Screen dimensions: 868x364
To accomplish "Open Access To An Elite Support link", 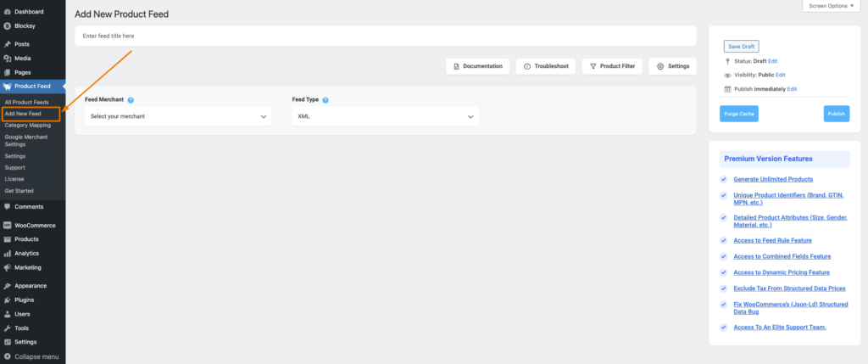I will [780, 328].
